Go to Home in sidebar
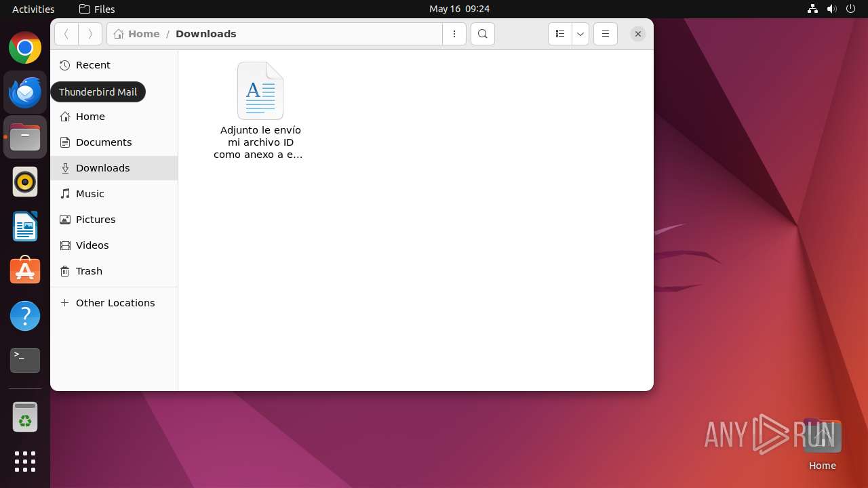The width and height of the screenshot is (868, 488). pyautogui.click(x=114, y=117)
